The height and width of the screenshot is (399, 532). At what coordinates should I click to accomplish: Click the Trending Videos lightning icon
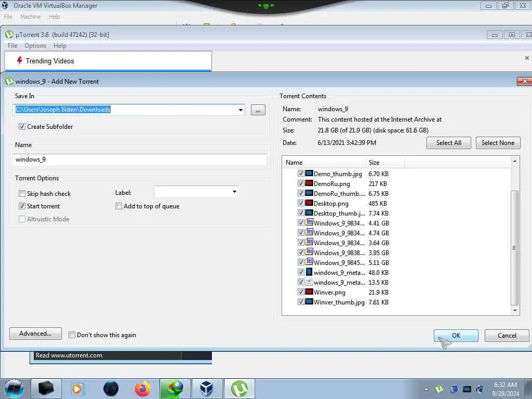point(19,60)
